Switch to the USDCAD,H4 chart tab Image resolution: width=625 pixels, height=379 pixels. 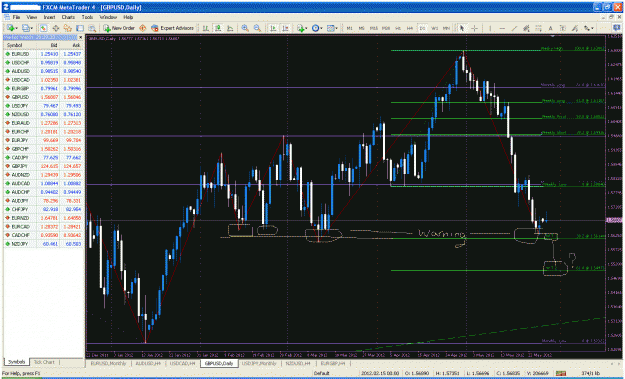coord(183,363)
